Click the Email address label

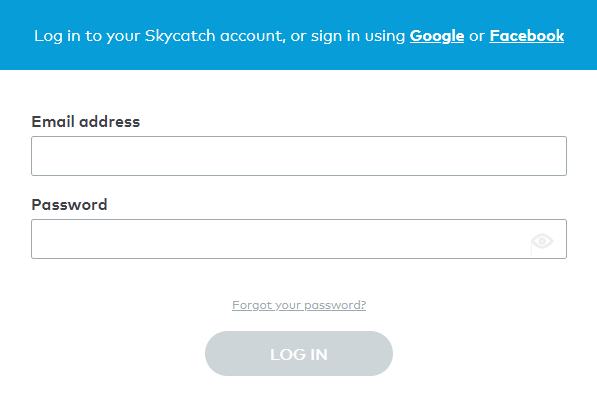(86, 122)
